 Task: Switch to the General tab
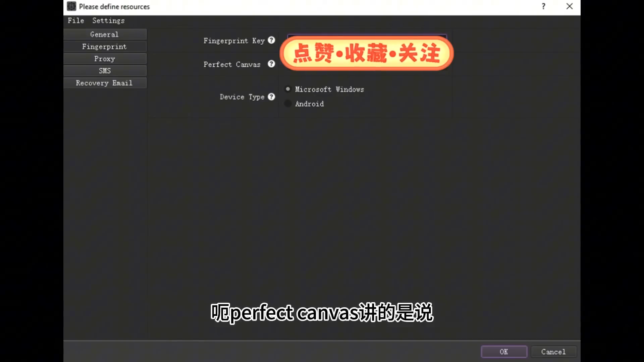click(105, 34)
